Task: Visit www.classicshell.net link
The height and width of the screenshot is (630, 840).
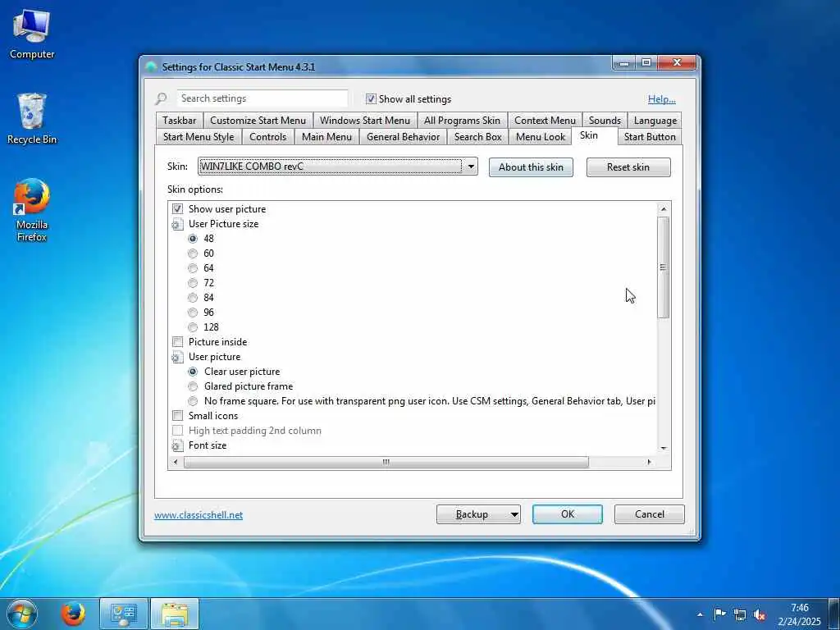Action: [199, 515]
